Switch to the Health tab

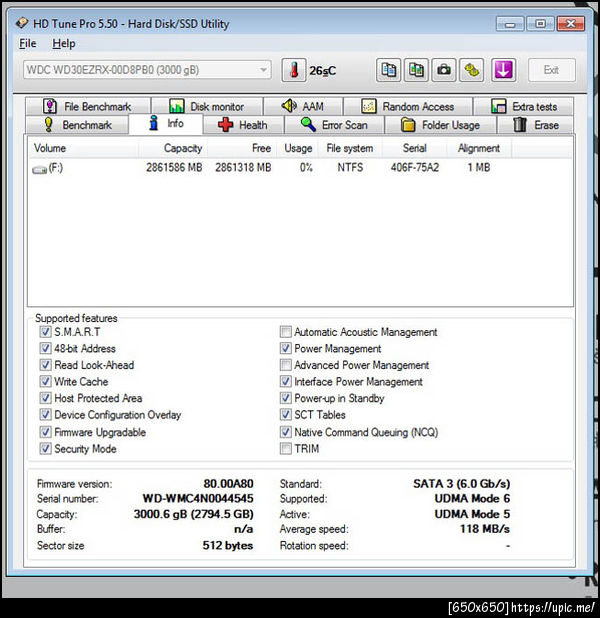coord(243,125)
